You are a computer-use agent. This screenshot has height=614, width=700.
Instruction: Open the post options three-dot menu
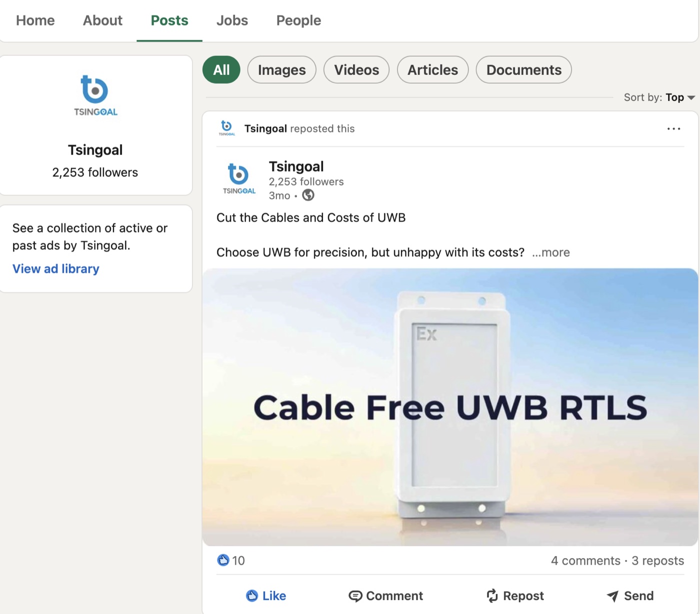pos(674,129)
